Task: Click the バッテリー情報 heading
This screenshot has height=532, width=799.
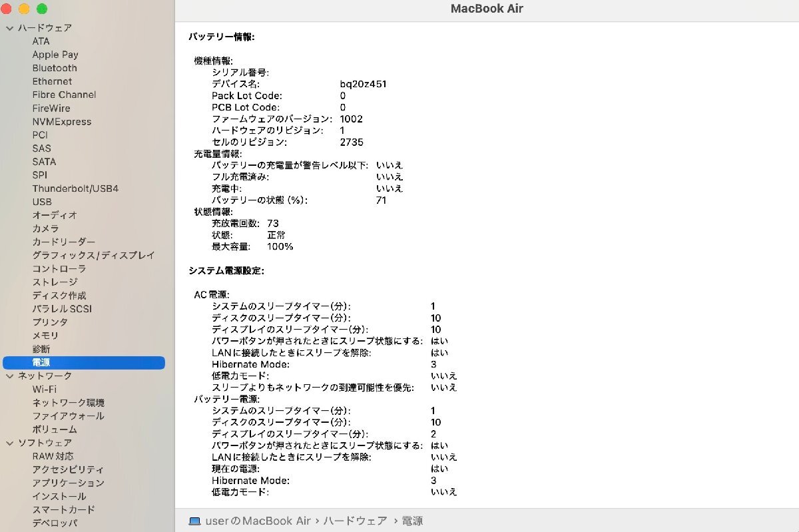Action: click(x=221, y=37)
